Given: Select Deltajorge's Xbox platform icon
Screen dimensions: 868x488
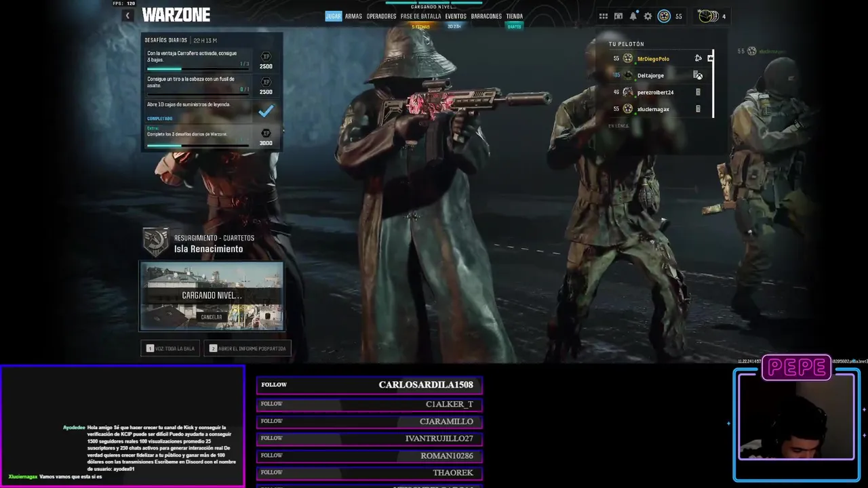Looking at the screenshot, I should coord(698,75).
